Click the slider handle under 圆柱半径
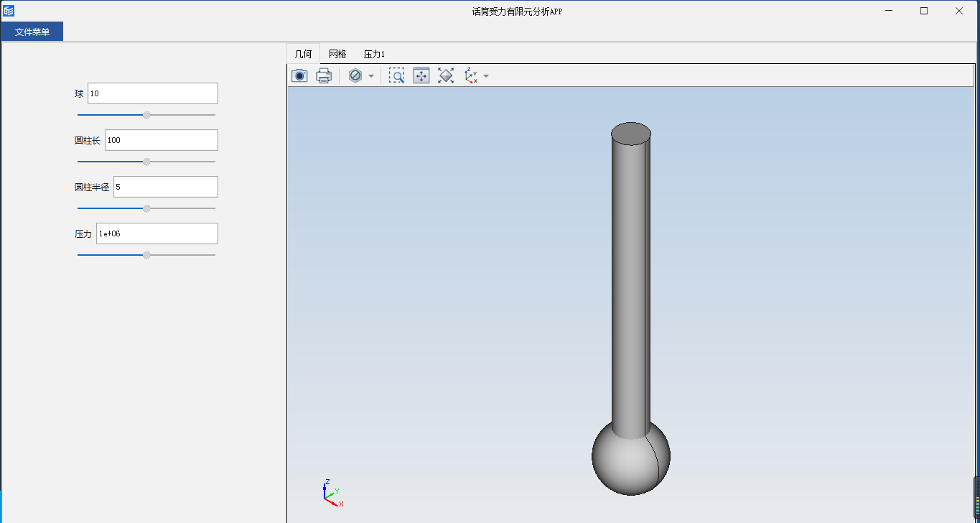Viewport: 980px width, 523px height. [x=146, y=208]
